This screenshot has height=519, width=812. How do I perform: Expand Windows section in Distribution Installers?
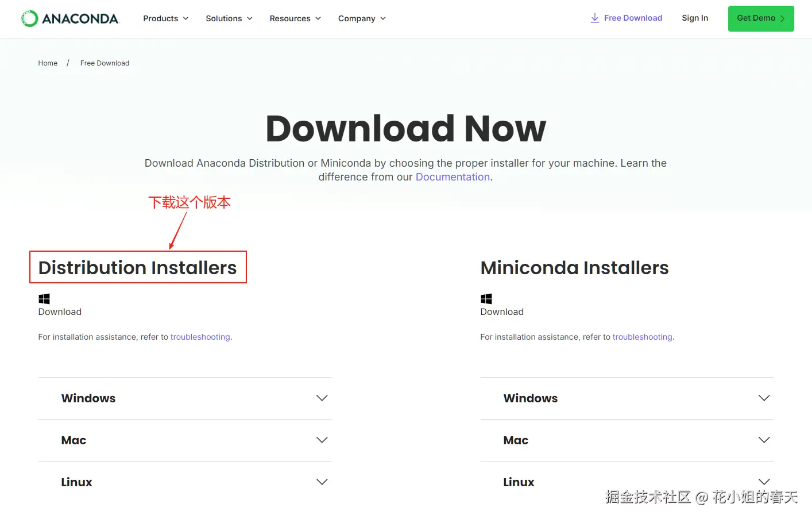(185, 398)
